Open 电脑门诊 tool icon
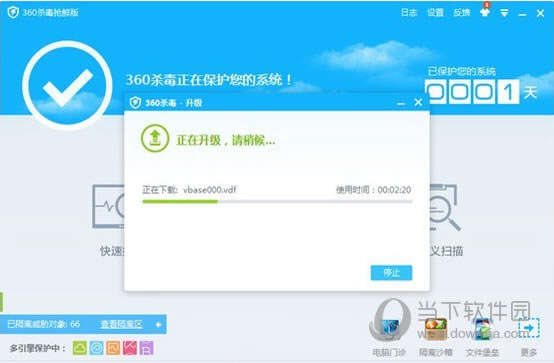Viewport: 554px width, 363px height. [x=389, y=329]
